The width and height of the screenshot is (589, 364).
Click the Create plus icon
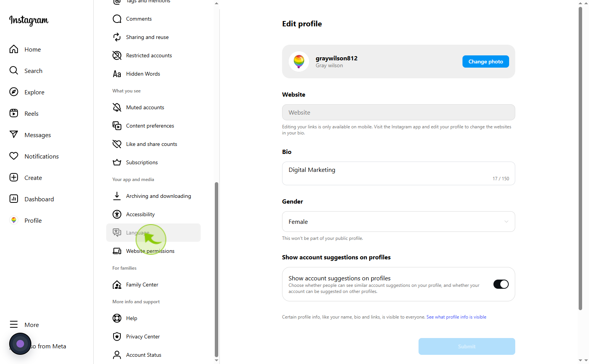[x=14, y=178]
